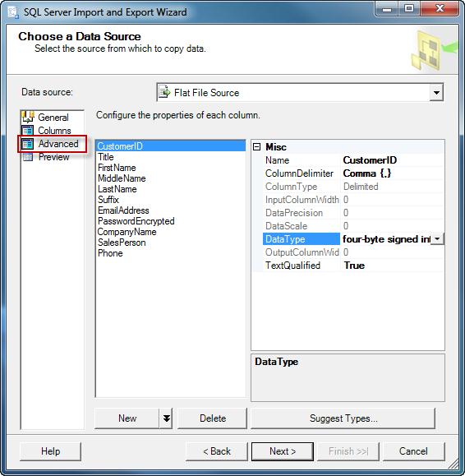This screenshot has width=465, height=476.
Task: Open the DataType value dropdown
Action: 437,239
